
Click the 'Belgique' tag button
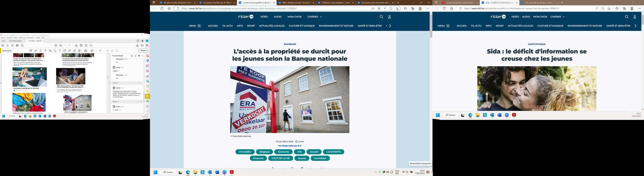(x=264, y=152)
